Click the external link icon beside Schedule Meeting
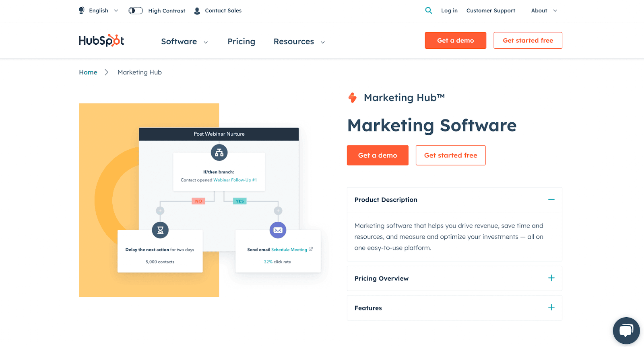 click(311, 249)
